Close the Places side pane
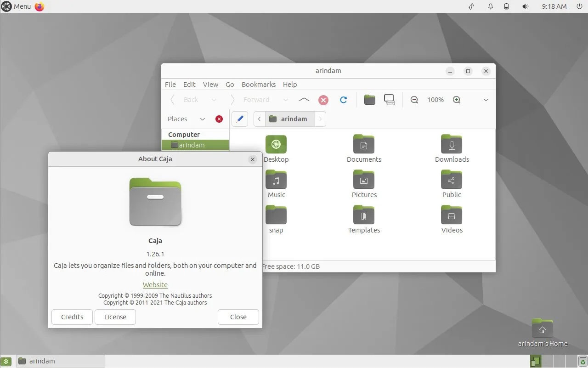588x368 pixels. tap(219, 119)
